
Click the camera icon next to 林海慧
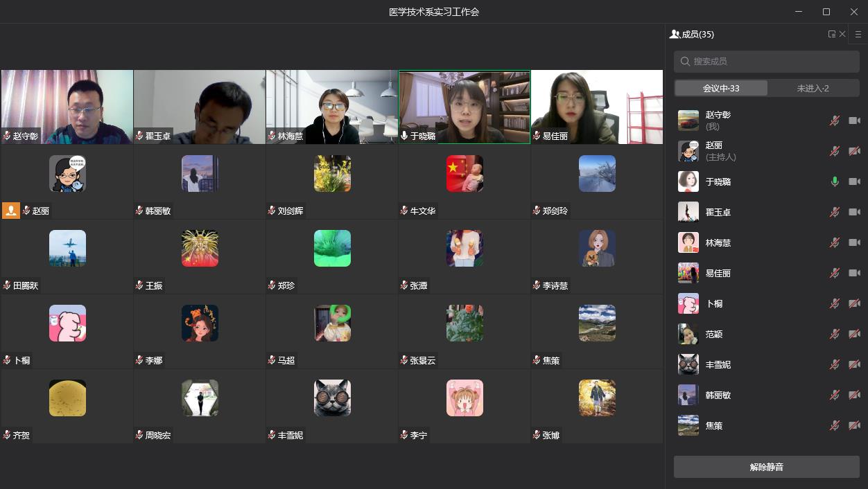pyautogui.click(x=854, y=242)
